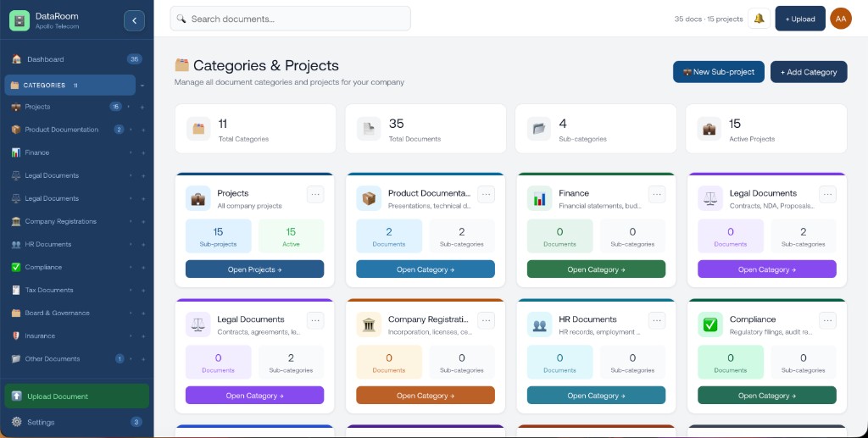
Task: Expand the Finance chevron in the sidebar
Action: pos(131,152)
